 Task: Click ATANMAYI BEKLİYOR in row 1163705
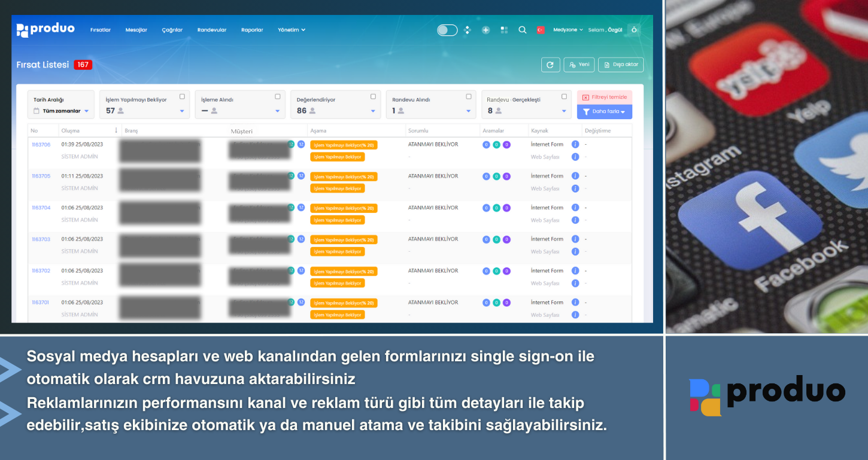pyautogui.click(x=433, y=176)
